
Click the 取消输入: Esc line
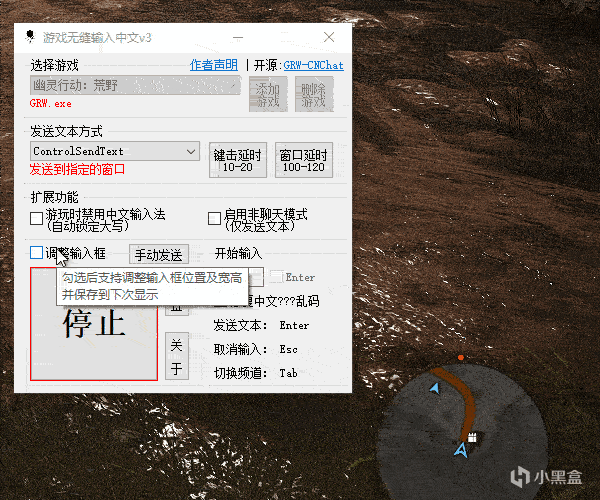coord(256,349)
